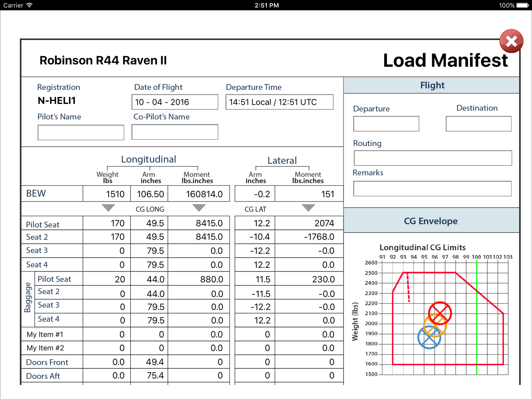Tap the Doors Aft row label
This screenshot has width=532, height=399.
click(43, 376)
